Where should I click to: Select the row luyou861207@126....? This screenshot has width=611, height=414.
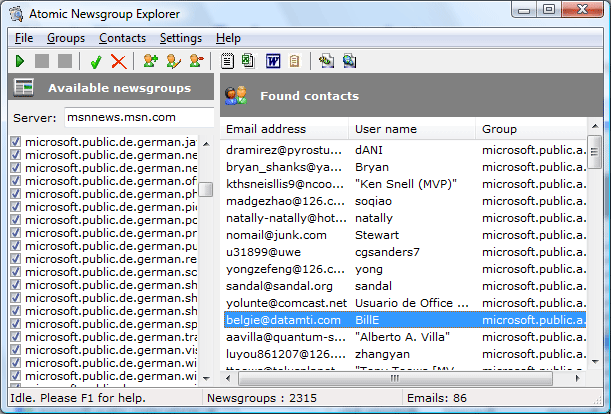[403, 354]
